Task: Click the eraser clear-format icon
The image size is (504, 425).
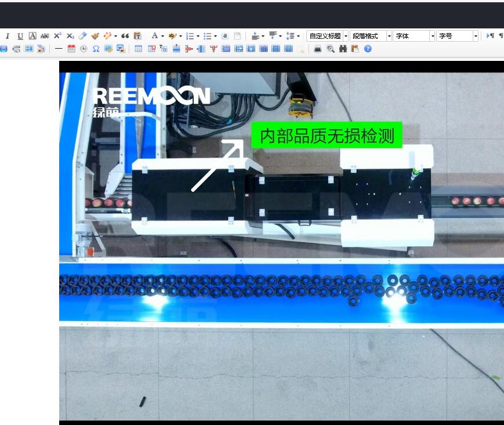Action: [82, 36]
